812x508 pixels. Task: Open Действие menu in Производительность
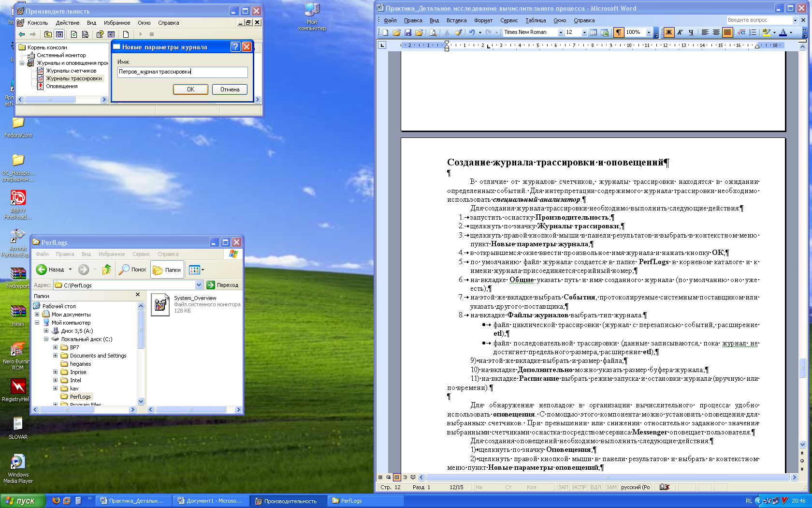[67, 23]
